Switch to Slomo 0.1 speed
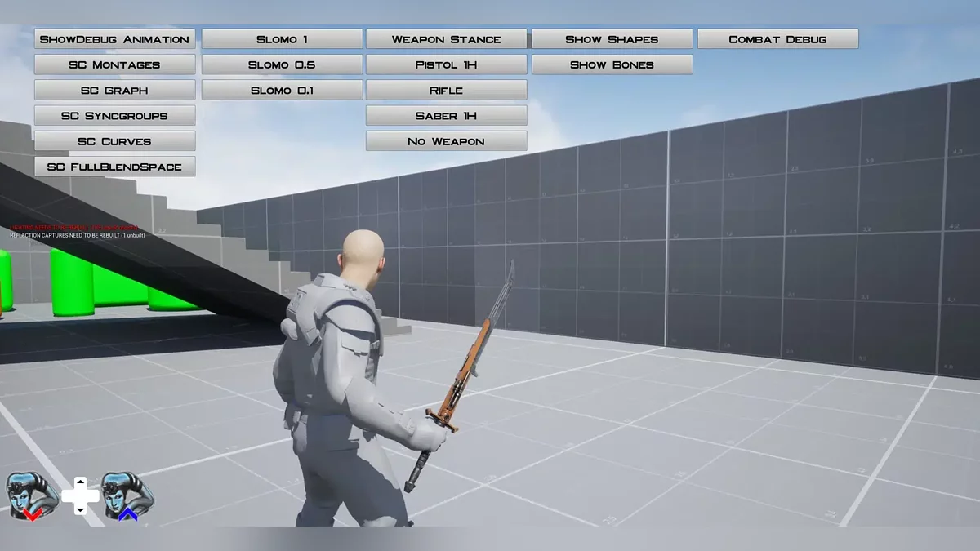The height and width of the screenshot is (551, 980). (282, 90)
